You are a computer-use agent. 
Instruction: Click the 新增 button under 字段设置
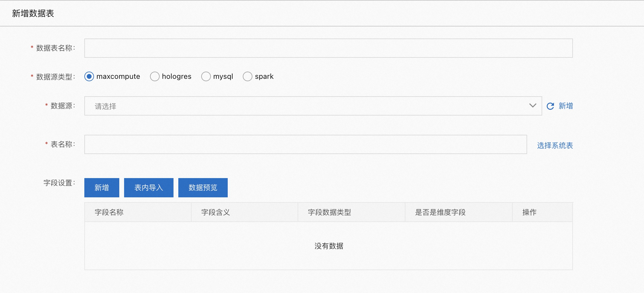102,187
